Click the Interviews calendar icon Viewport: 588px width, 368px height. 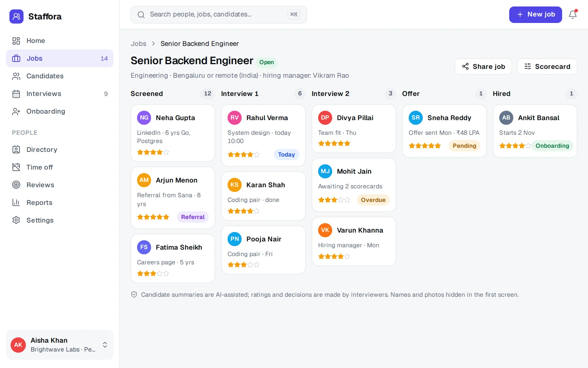[x=16, y=94]
